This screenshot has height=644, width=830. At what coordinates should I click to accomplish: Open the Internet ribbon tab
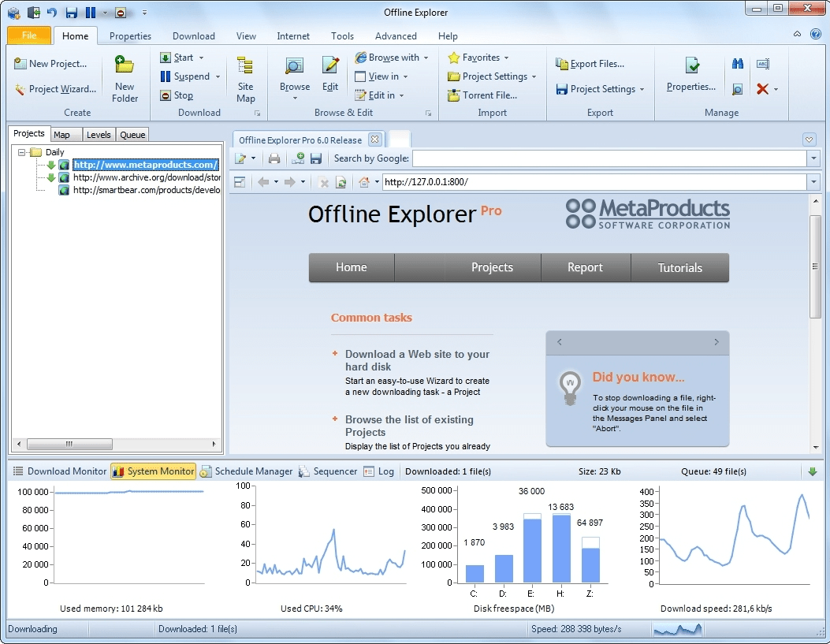293,36
